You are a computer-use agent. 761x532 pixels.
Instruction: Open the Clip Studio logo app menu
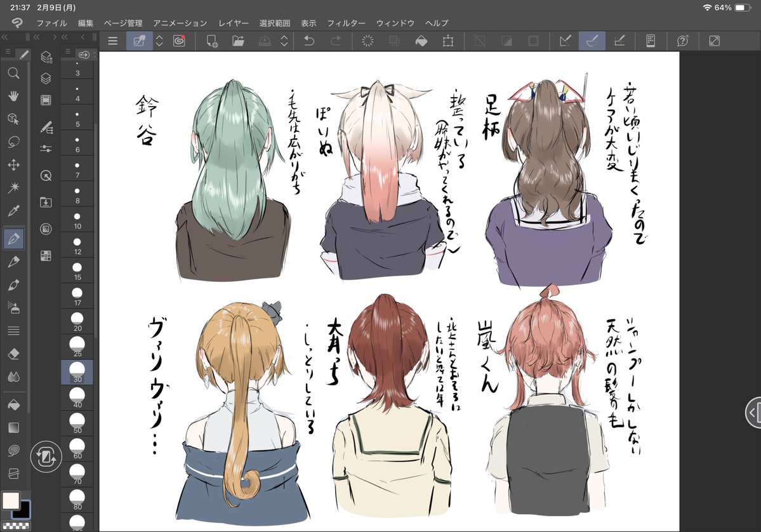(17, 23)
